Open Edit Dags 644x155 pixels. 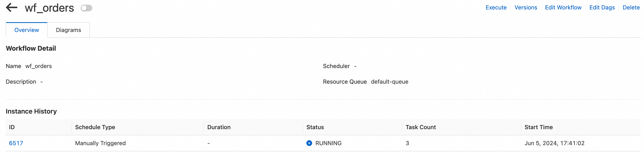coord(602,8)
